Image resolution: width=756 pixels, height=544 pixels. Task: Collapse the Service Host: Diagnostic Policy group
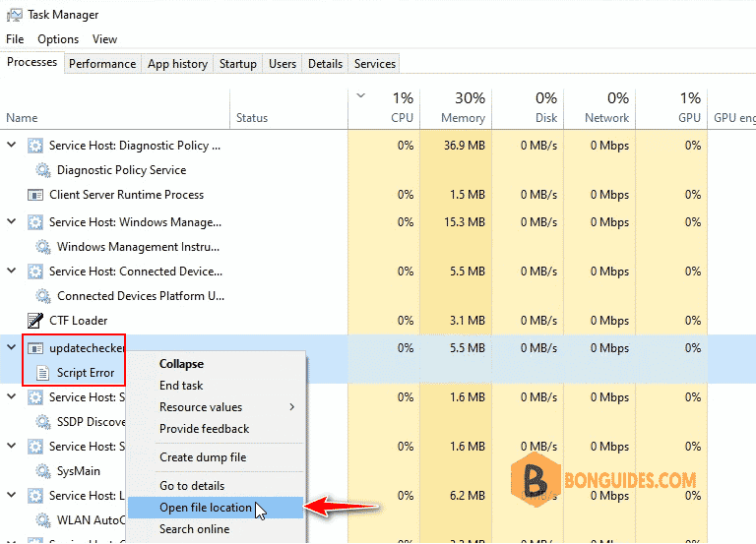[12, 145]
